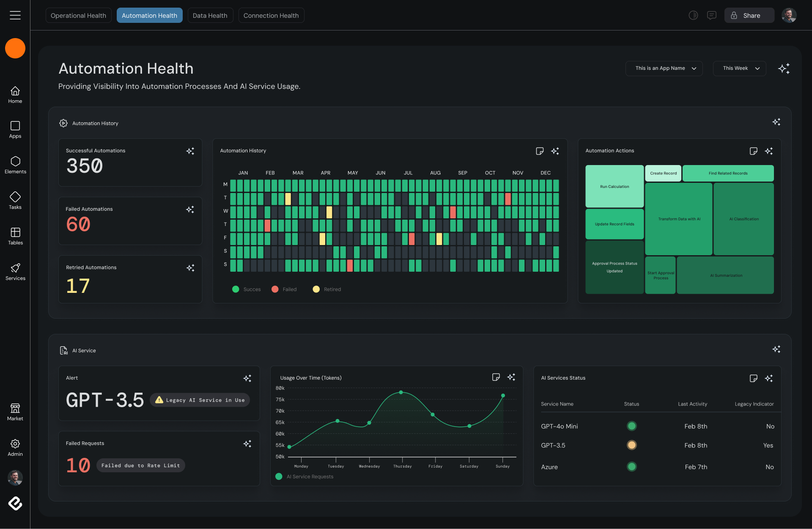Switch to the Data Health tab
The height and width of the screenshot is (529, 812).
click(210, 15)
